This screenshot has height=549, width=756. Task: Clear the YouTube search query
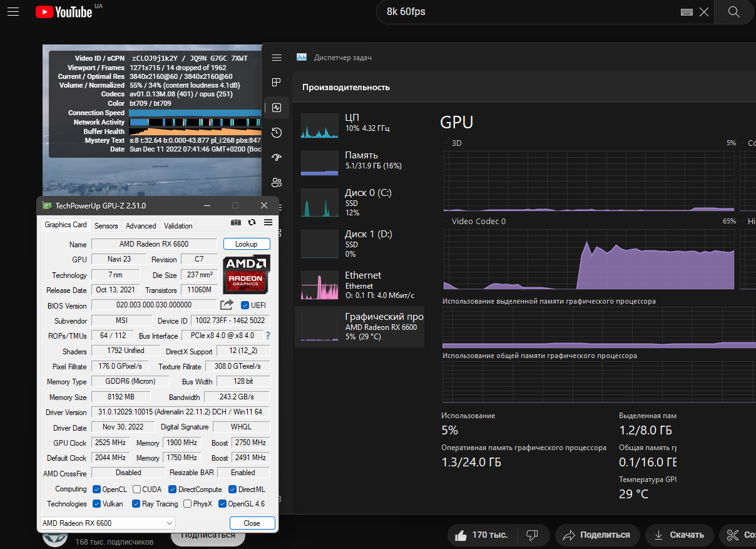pos(704,12)
